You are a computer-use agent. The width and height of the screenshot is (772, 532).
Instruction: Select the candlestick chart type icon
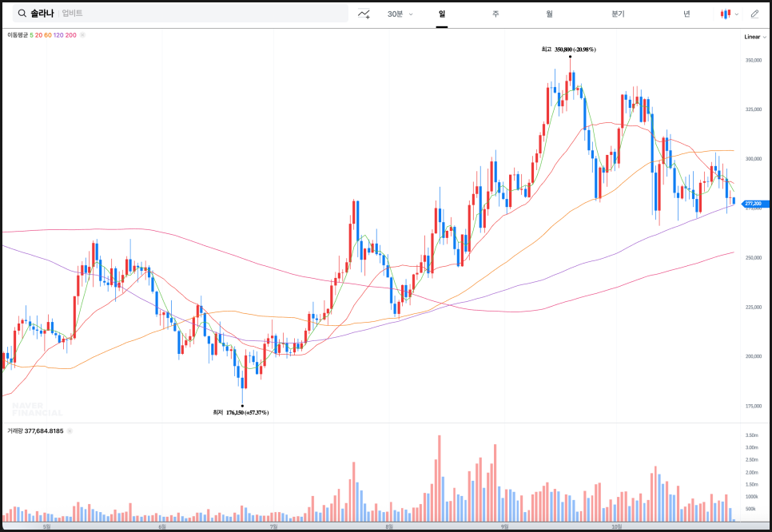tap(725, 14)
